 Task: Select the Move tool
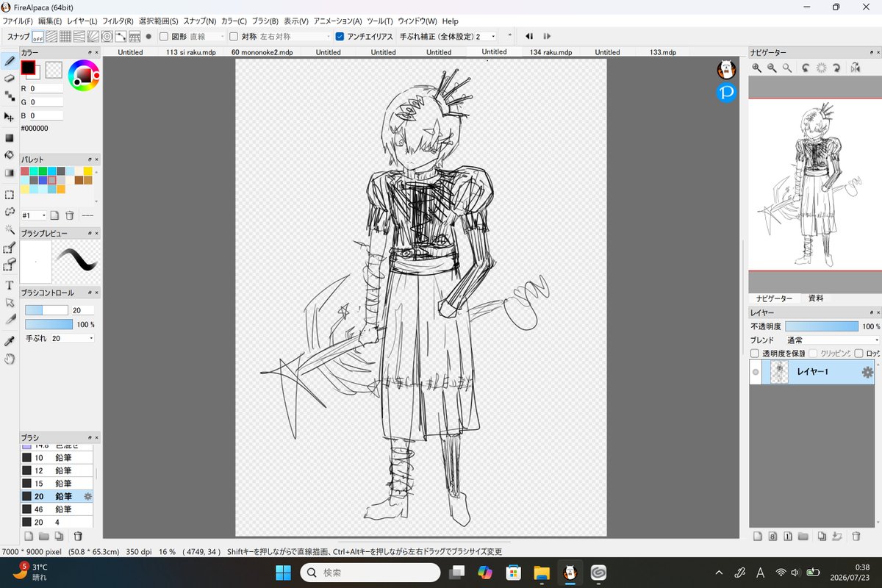pyautogui.click(x=10, y=117)
